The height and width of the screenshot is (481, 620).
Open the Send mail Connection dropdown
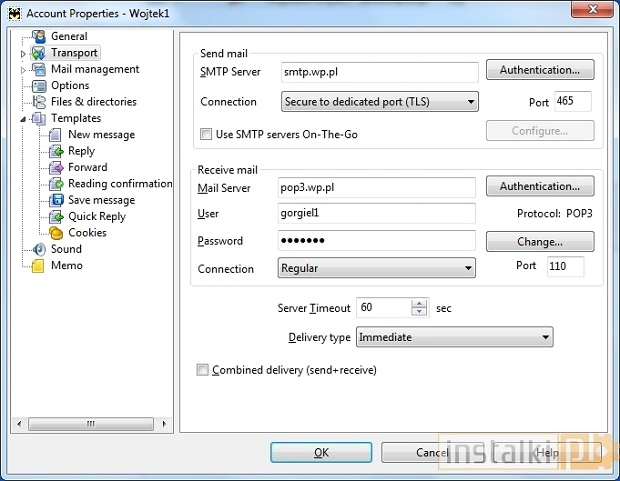[380, 102]
